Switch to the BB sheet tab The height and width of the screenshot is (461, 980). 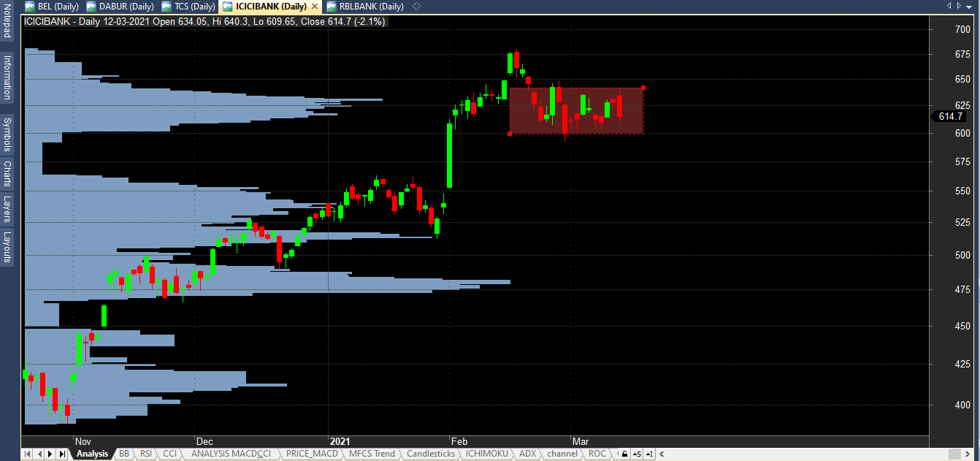click(x=124, y=454)
